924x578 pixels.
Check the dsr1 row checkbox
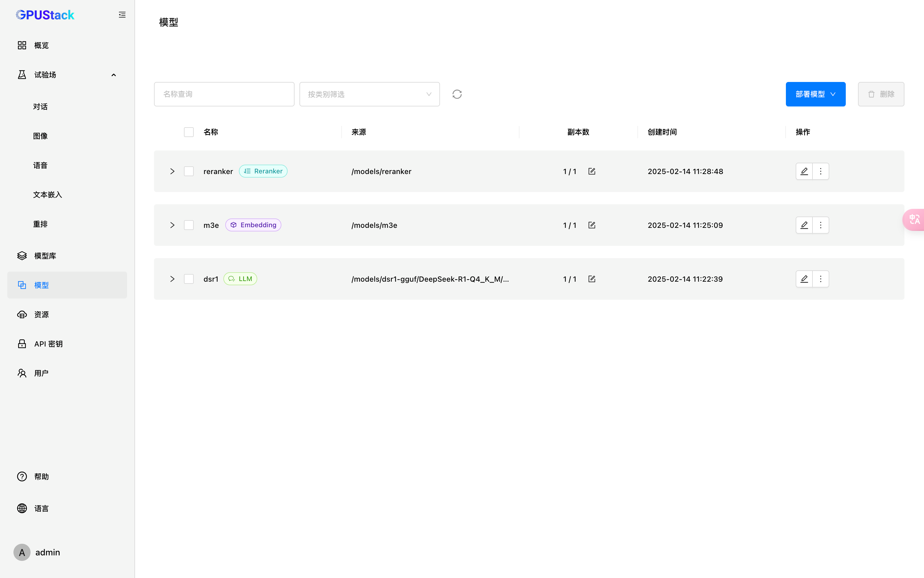tap(189, 279)
